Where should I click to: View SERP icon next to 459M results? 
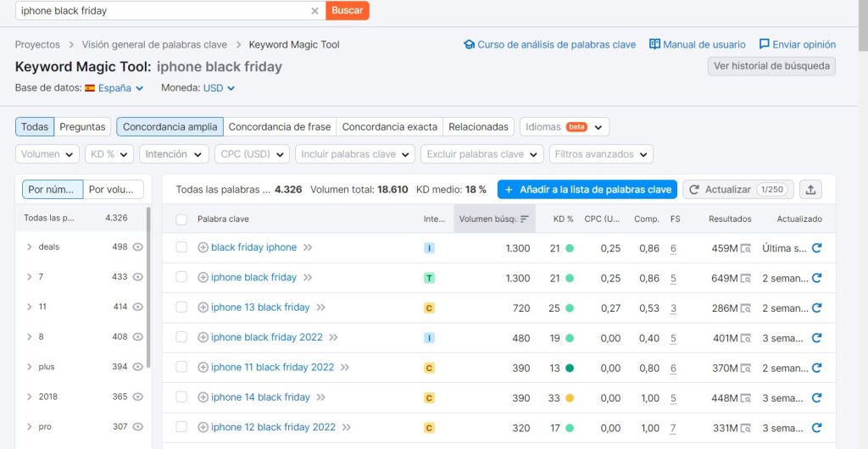click(x=746, y=248)
